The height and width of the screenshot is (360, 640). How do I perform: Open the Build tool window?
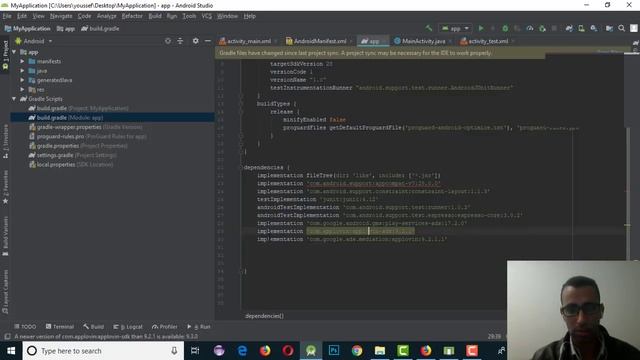93,327
